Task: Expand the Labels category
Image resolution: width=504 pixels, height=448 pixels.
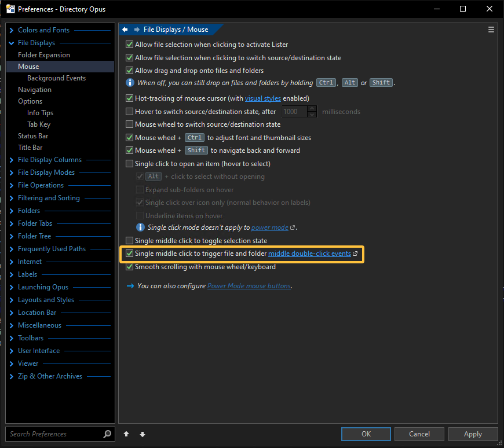Action: [x=12, y=274]
